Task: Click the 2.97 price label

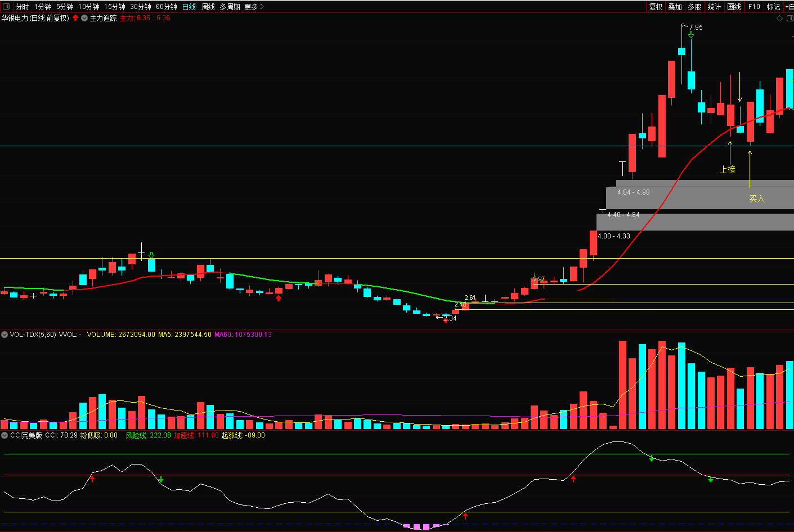Action: [539, 279]
